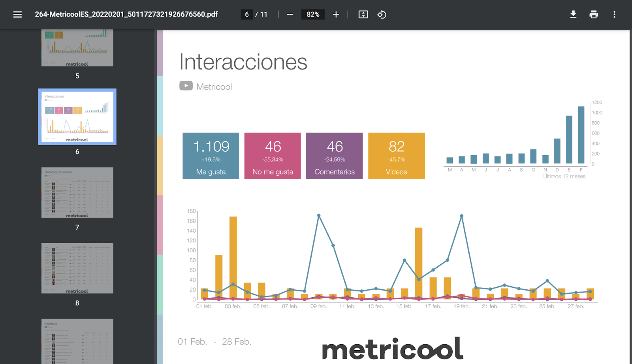Click the -45,7% change value
The width and height of the screenshot is (632, 364).
397,159
